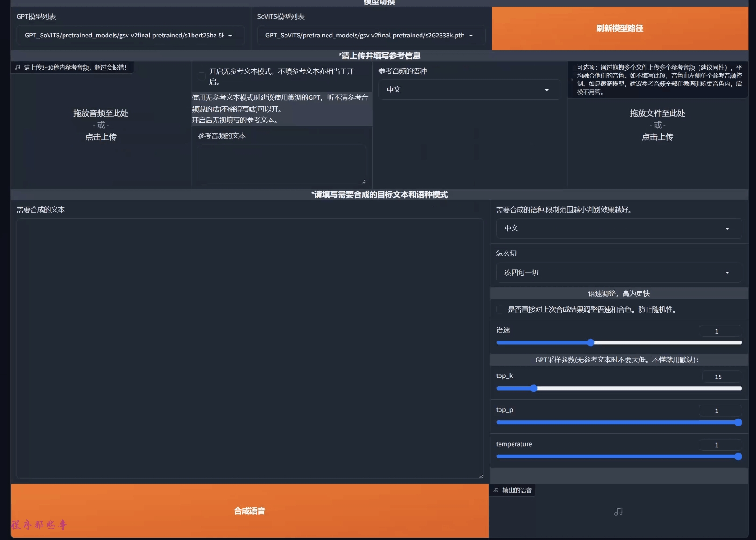This screenshot has width=756, height=540.
Task: Open the synthesis target language dropdown
Action: (618, 228)
